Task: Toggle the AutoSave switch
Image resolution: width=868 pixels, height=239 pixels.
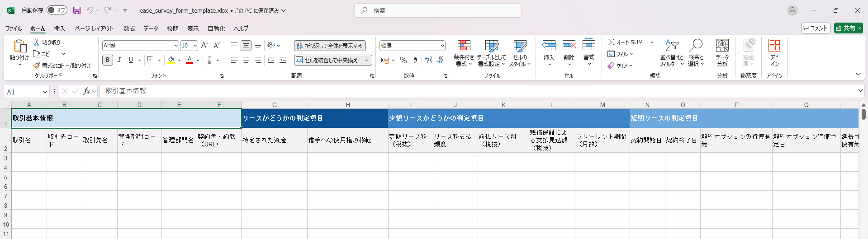Action: (57, 10)
